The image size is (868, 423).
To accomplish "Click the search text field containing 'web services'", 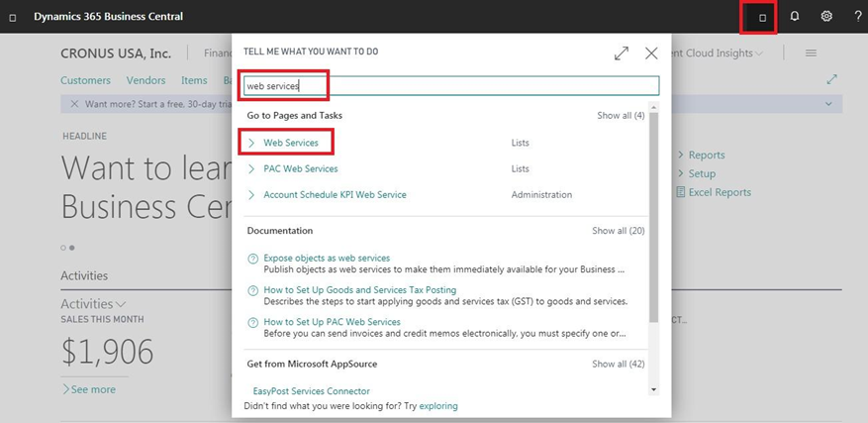I will (451, 86).
